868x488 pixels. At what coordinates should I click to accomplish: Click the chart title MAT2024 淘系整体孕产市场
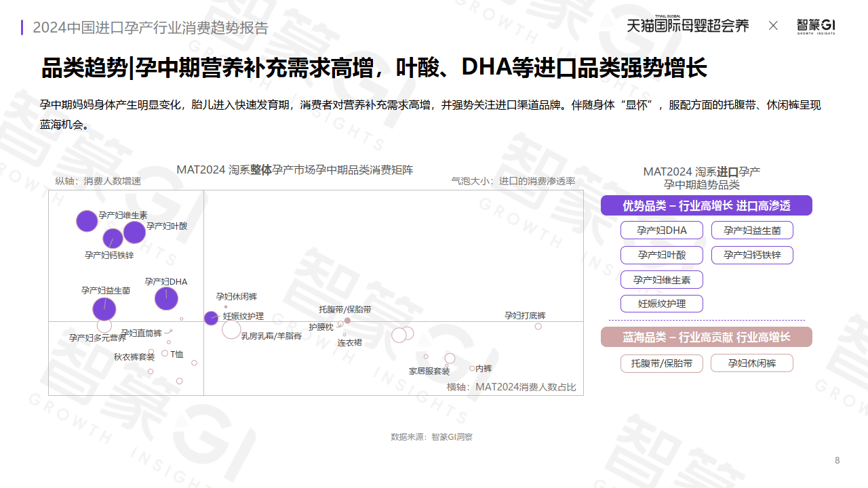coord(295,169)
